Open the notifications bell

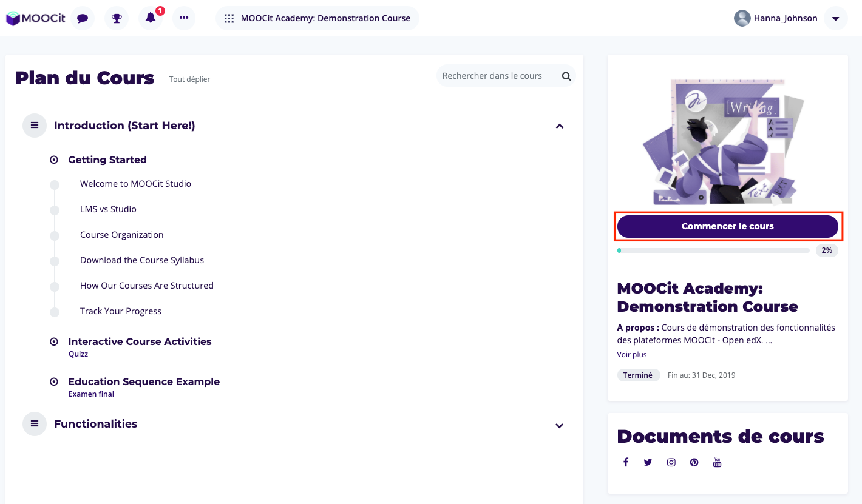coord(151,18)
